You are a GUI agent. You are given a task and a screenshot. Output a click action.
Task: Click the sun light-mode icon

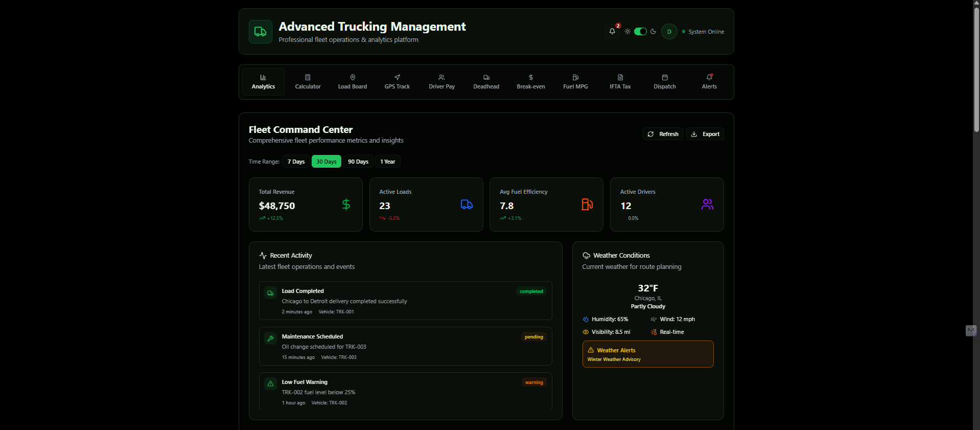(627, 32)
